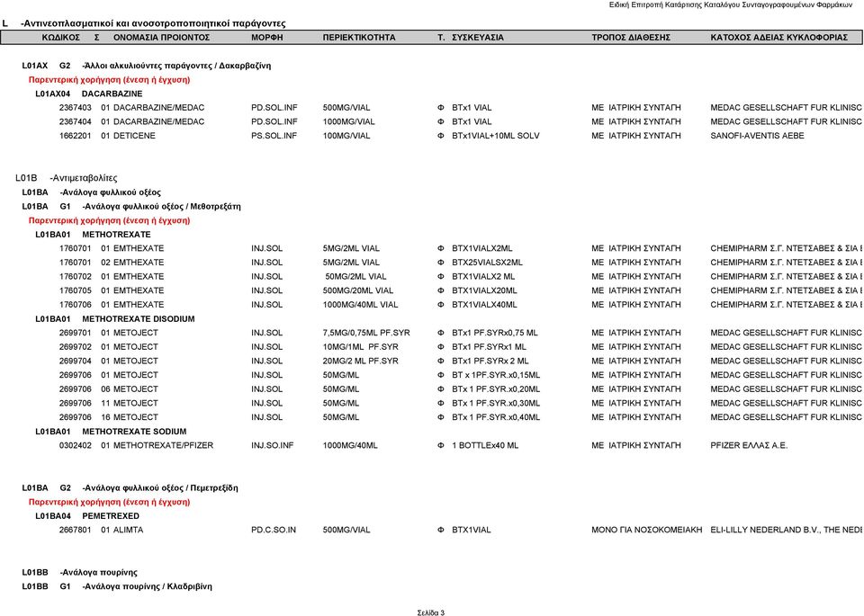Click the packaging 'BTX1VIALX2ML'

point(482,248)
